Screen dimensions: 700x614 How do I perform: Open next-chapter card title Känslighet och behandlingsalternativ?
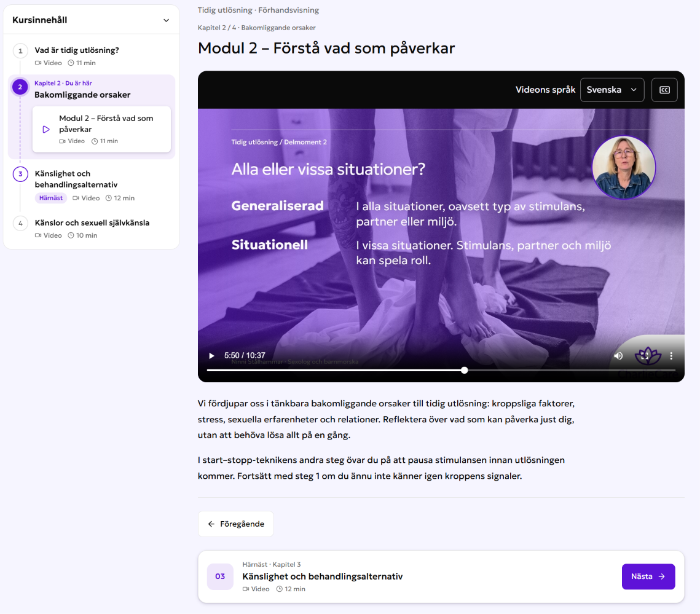pos(322,577)
